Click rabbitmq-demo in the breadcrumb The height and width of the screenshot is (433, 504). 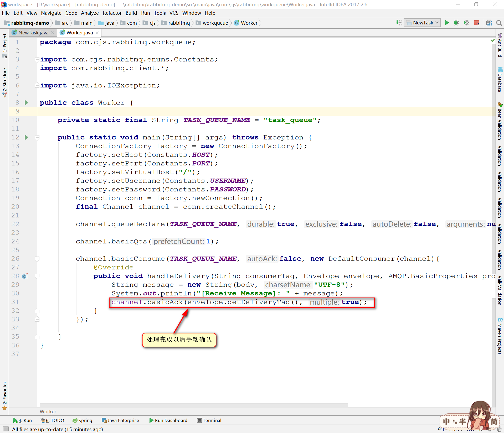click(27, 23)
